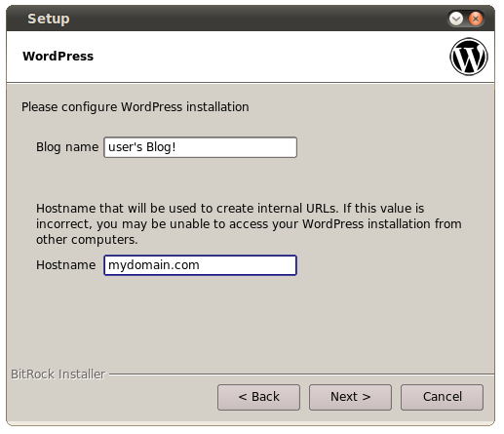
Task: Click the BitRock Installer label
Action: (x=58, y=375)
